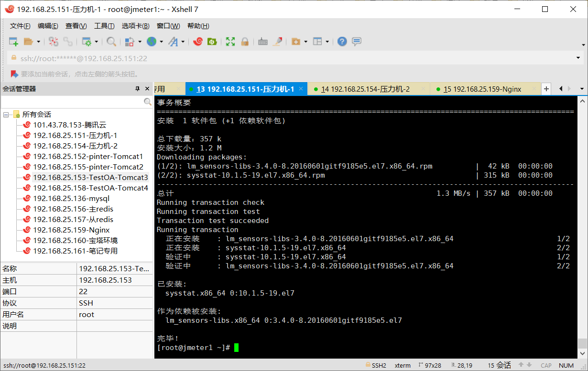Collapse the 所有会话 tree node

click(x=6, y=115)
